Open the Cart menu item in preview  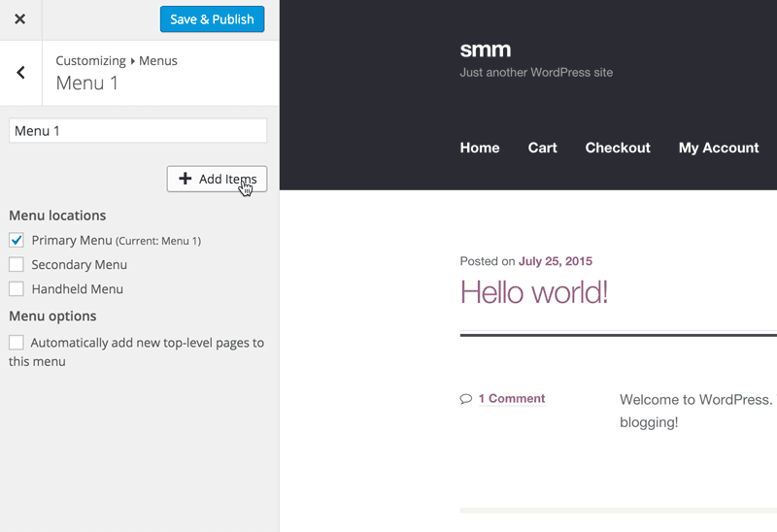(543, 148)
